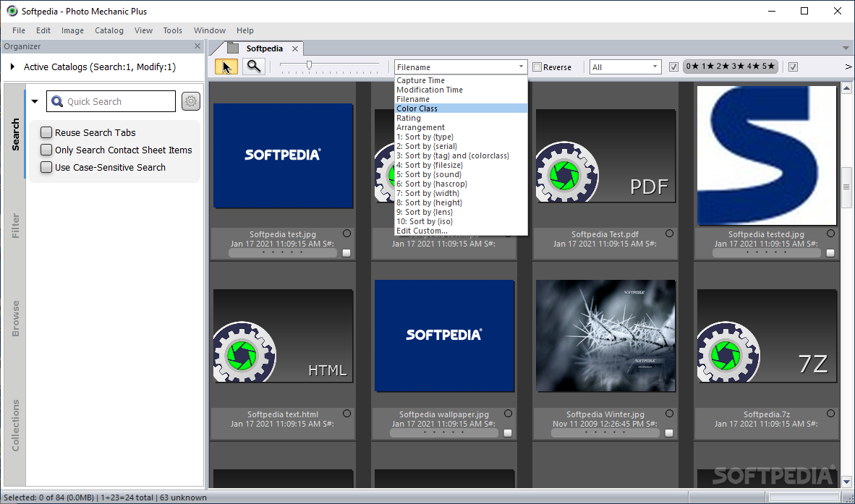Image resolution: width=855 pixels, height=504 pixels.
Task: Click color class circle on Softpedia test.jpg
Action: [346, 234]
